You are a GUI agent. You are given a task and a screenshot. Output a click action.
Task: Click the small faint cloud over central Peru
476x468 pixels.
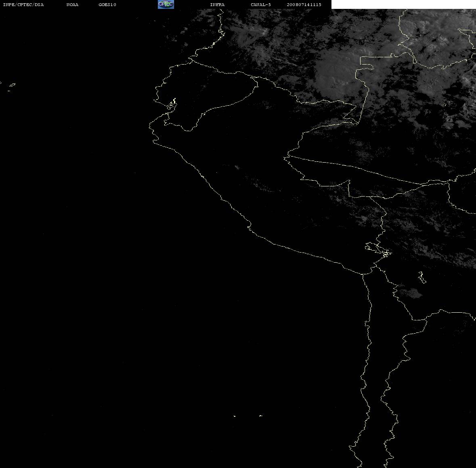point(237,167)
